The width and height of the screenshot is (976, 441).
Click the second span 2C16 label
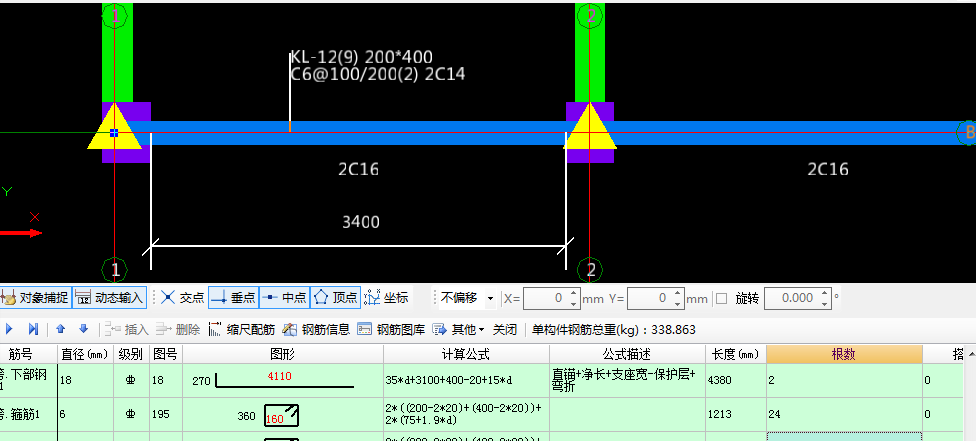[828, 169]
